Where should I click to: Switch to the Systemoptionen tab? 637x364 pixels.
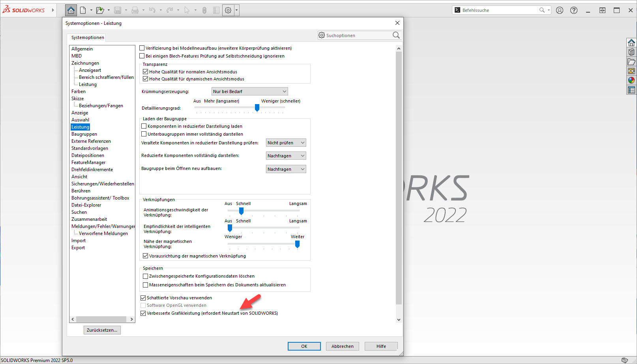coord(88,37)
